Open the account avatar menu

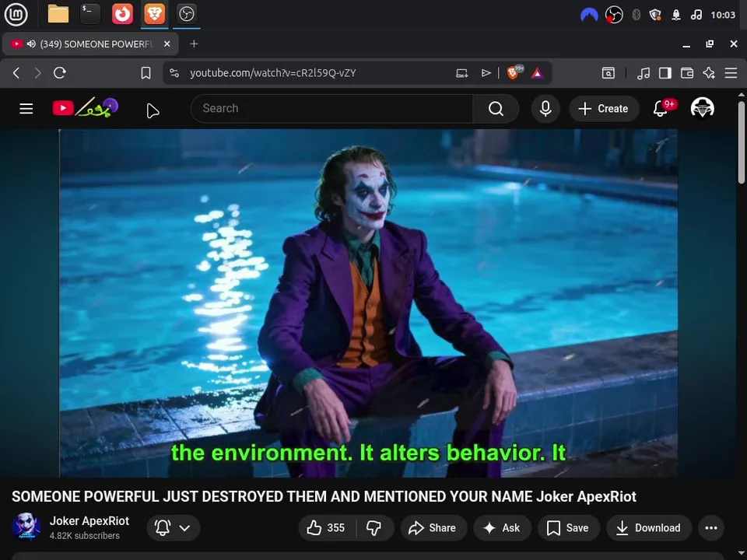tap(702, 108)
